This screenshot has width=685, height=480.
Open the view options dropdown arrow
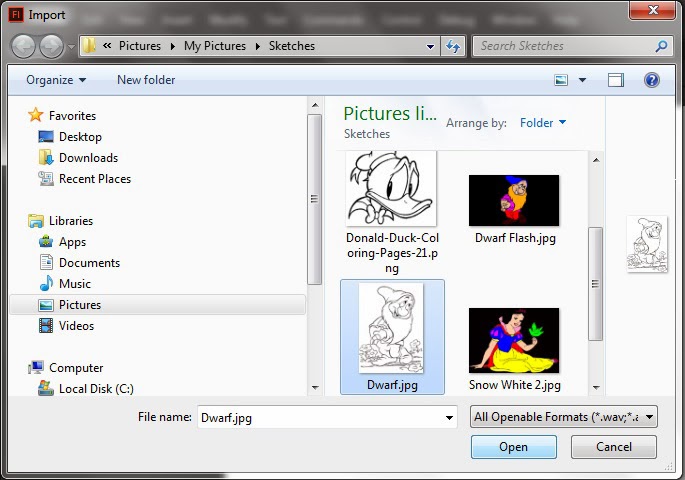(582, 80)
